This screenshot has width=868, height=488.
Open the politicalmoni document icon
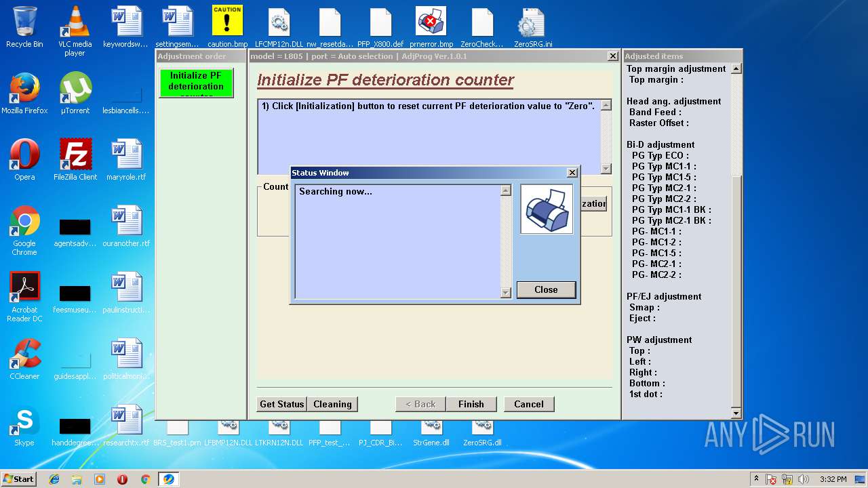[126, 359]
